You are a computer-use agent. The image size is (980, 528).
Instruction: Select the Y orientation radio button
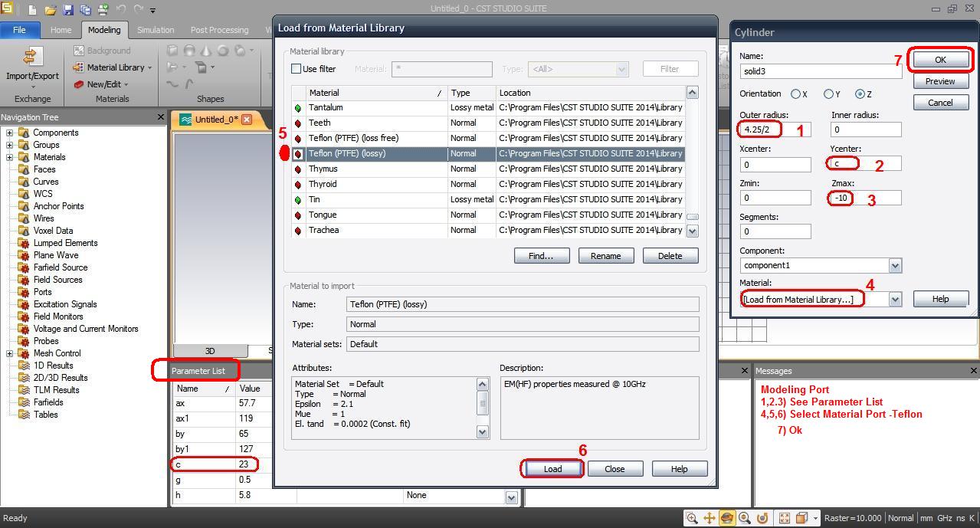[x=828, y=94]
